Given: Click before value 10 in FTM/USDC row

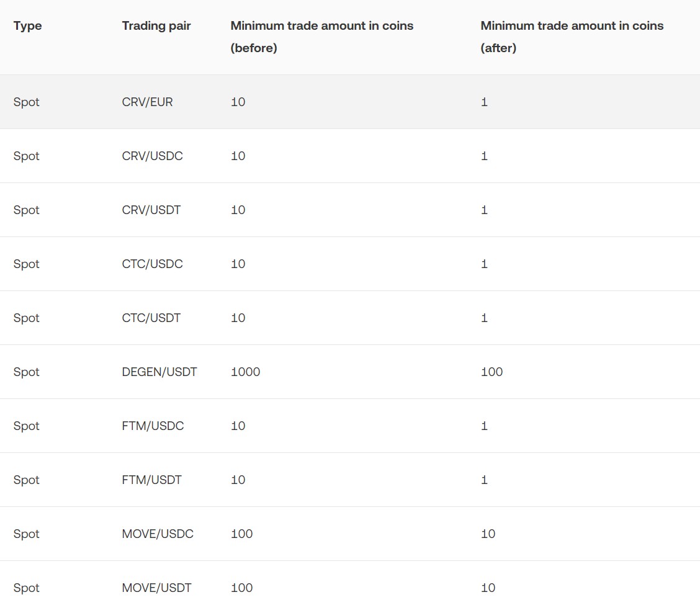Looking at the screenshot, I should [x=238, y=426].
